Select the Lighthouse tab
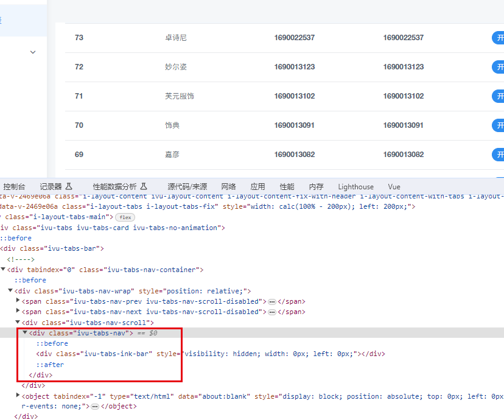Viewport: 504px width, 420px height. point(355,187)
